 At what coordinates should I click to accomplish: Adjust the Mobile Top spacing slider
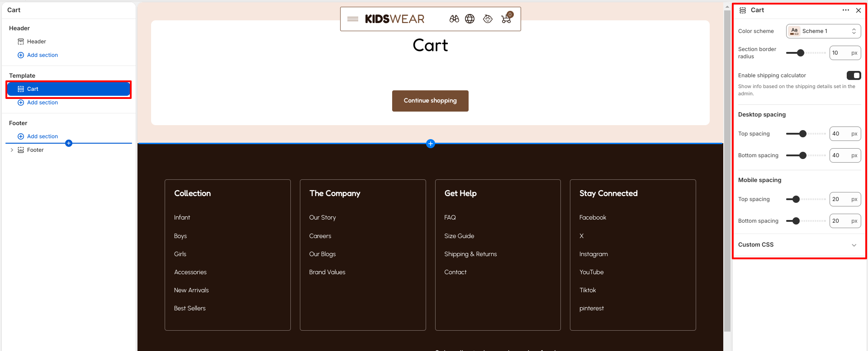[x=806, y=199]
